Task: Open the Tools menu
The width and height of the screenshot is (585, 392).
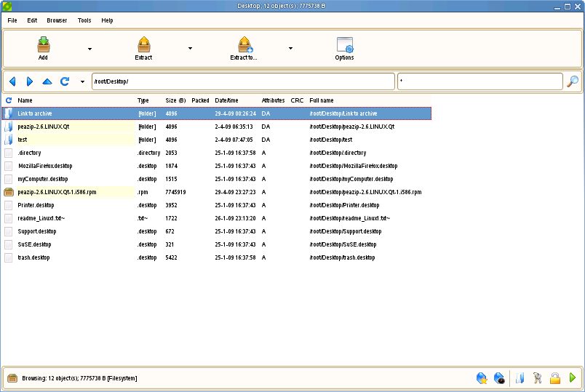Action: pyautogui.click(x=84, y=20)
